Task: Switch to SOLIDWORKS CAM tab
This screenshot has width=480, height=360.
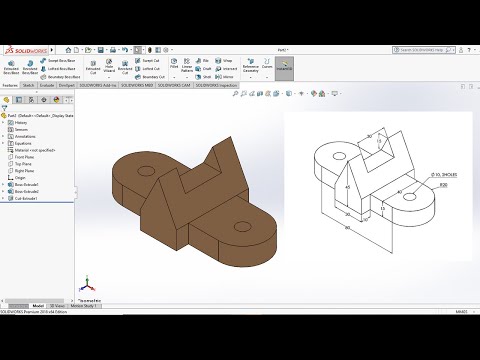Action: click(174, 85)
